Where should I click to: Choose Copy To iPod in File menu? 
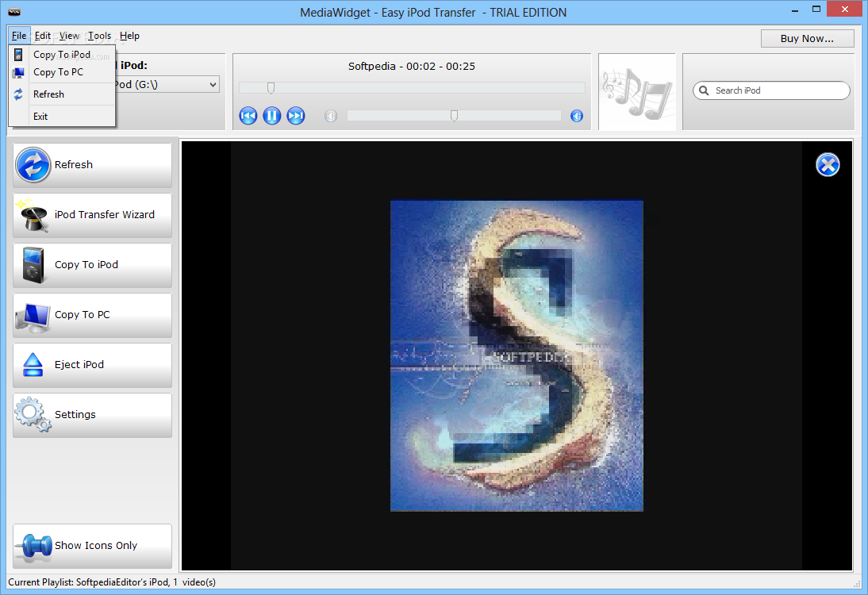click(62, 54)
